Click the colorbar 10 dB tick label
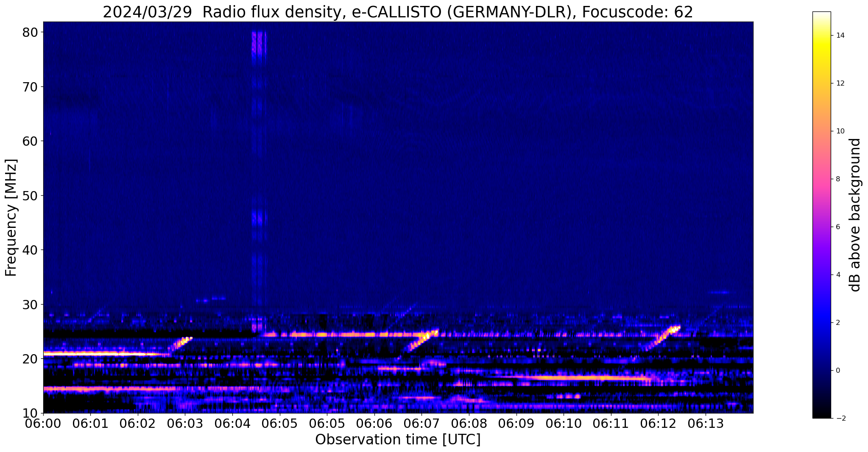The width and height of the screenshot is (868, 452). click(x=840, y=131)
